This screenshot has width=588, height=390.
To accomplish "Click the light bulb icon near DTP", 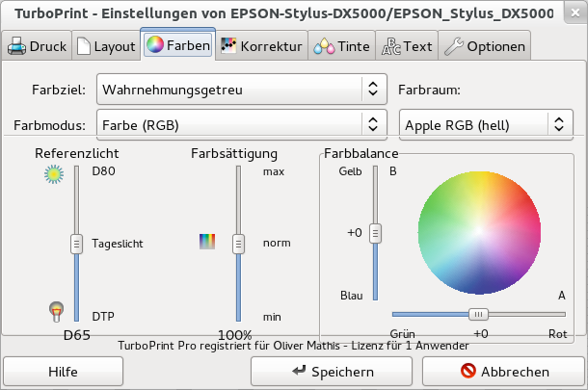I will pos(55,310).
